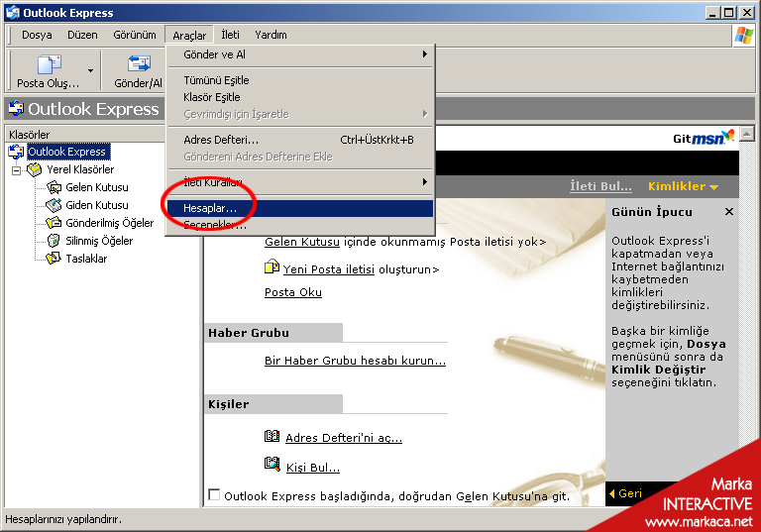Select Hesaplar menu entry
This screenshot has height=532, width=761.
click(300, 208)
